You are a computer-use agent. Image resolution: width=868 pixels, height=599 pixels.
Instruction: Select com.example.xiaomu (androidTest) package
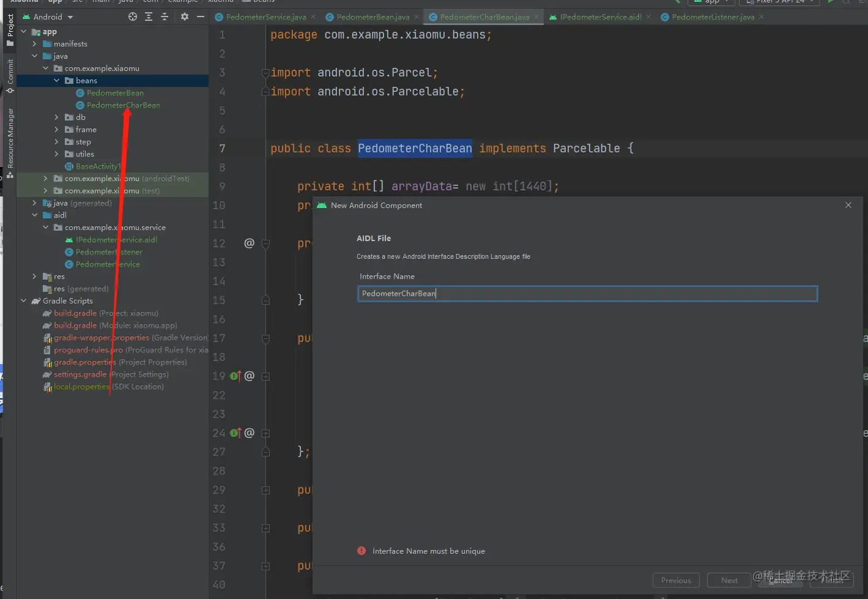tap(127, 179)
